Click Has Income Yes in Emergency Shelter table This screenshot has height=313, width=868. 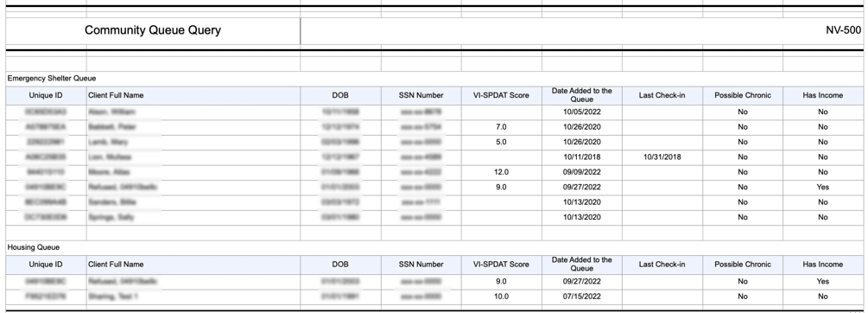coord(822,188)
